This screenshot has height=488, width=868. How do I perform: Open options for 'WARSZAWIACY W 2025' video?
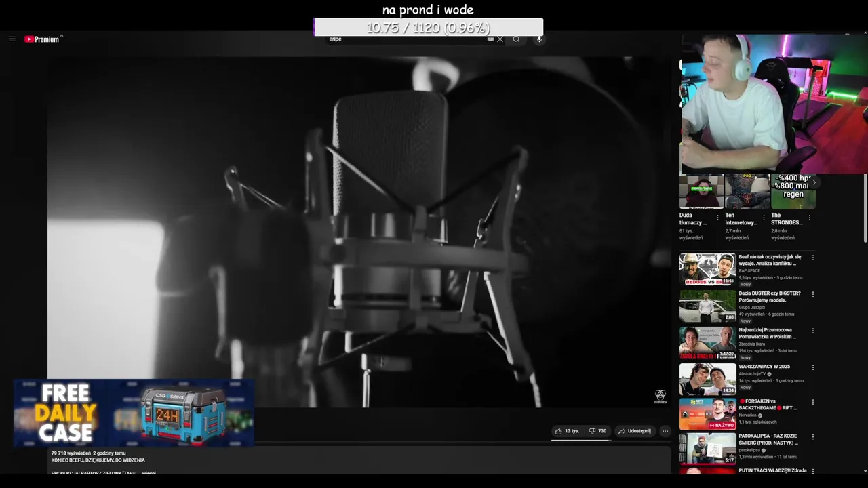pos(813,367)
